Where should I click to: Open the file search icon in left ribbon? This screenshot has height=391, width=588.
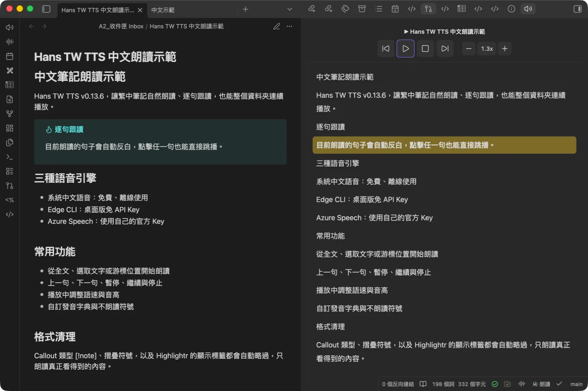(x=9, y=99)
